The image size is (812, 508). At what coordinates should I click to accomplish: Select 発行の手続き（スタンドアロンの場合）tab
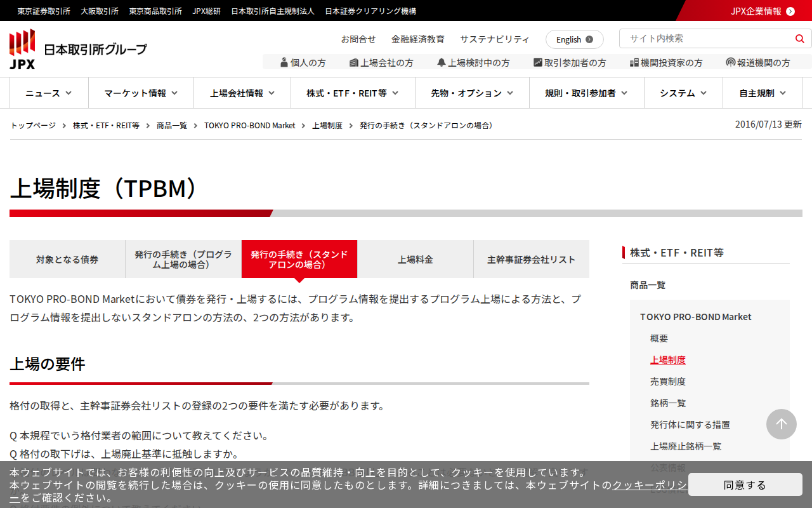pyautogui.click(x=299, y=259)
